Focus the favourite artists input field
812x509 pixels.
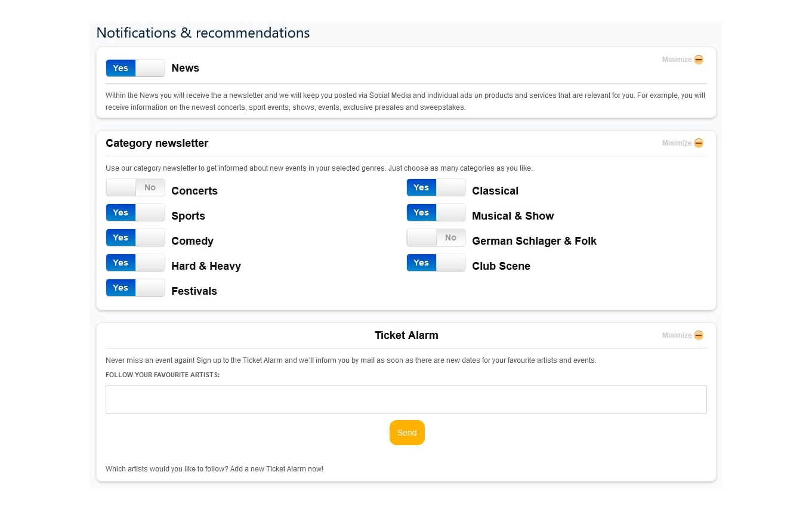coord(406,399)
